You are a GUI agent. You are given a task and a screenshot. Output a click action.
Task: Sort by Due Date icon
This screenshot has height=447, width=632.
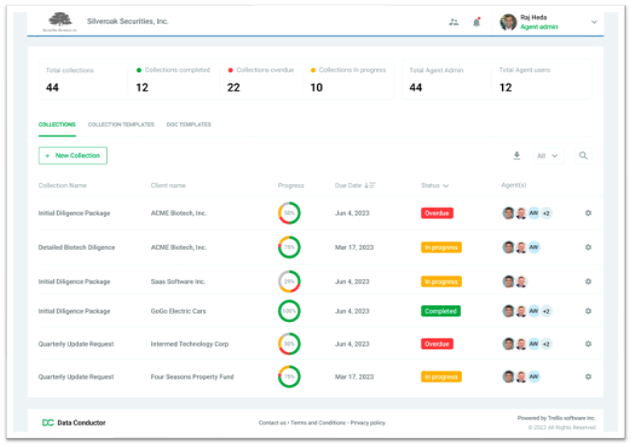tap(370, 185)
